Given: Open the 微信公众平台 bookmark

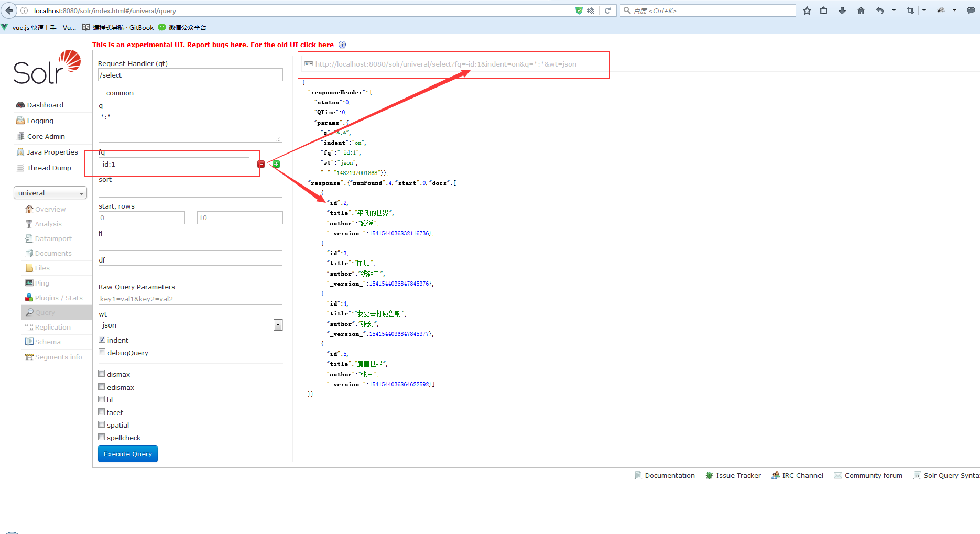Looking at the screenshot, I should [x=182, y=27].
